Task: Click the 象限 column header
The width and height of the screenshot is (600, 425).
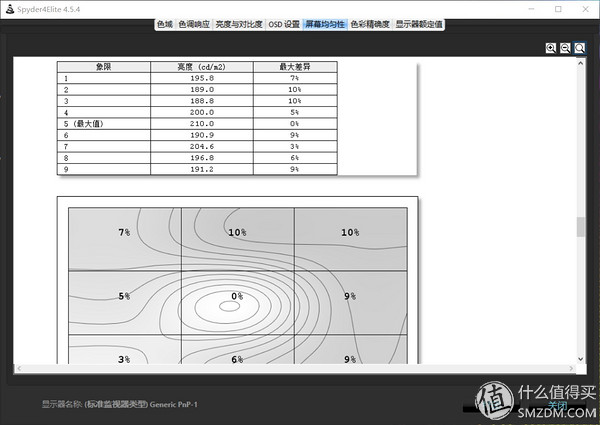Action: (104, 67)
